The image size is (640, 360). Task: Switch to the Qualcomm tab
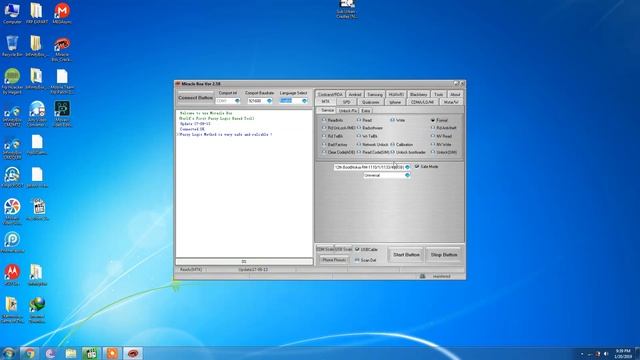[x=370, y=102]
